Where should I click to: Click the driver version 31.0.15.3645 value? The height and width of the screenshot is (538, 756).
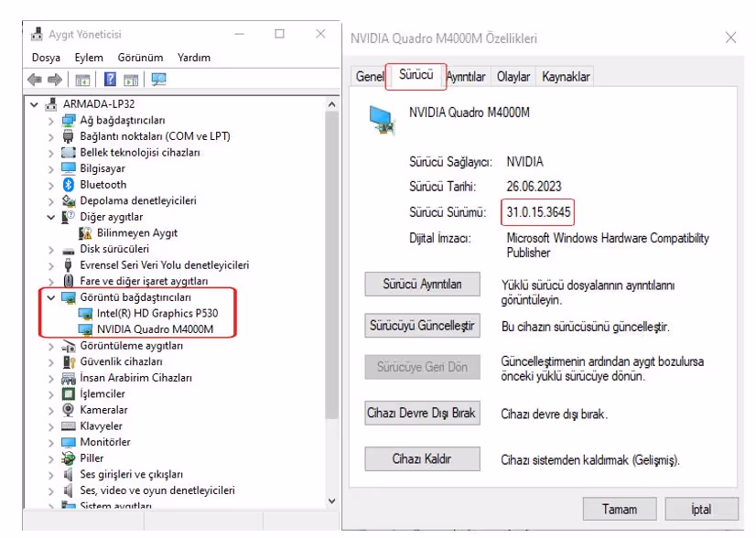point(538,211)
